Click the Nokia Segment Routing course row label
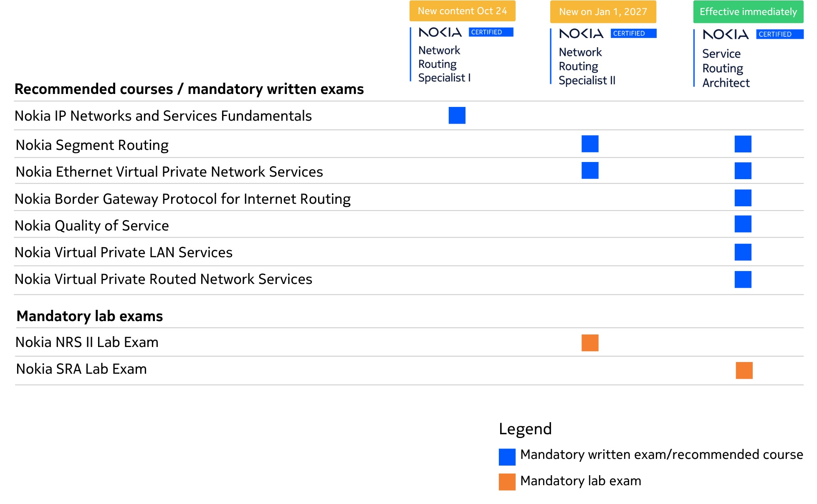The image size is (817, 504). (x=92, y=145)
